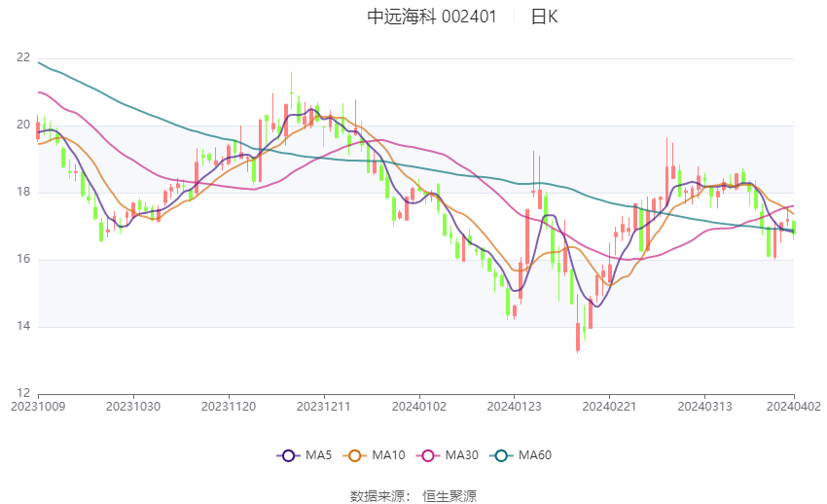Click the 18 price label on the y-axis

[x=23, y=193]
